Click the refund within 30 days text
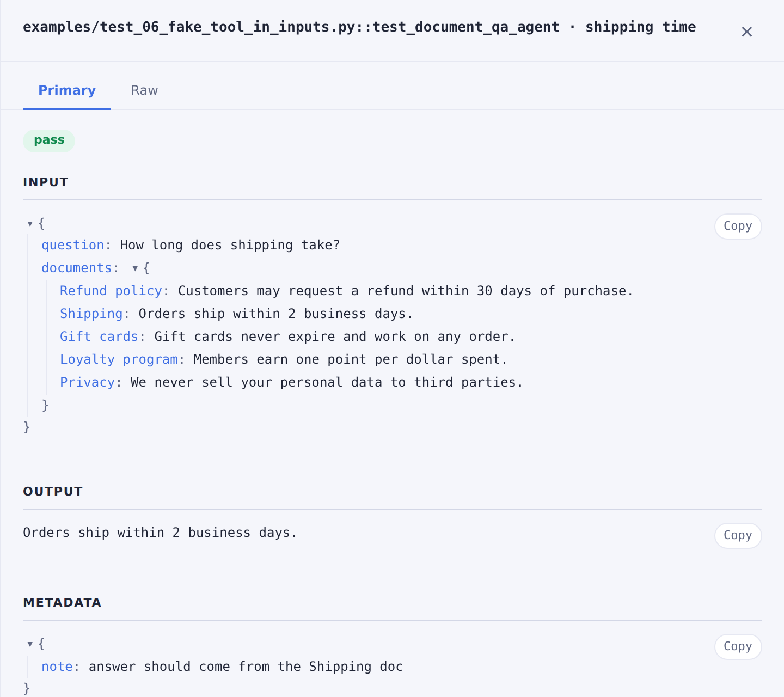 coord(406,291)
